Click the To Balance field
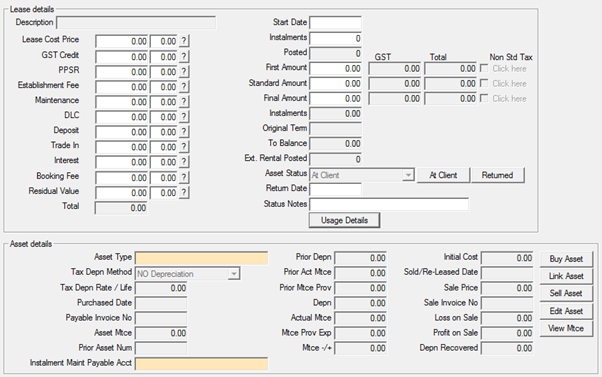 [335, 144]
